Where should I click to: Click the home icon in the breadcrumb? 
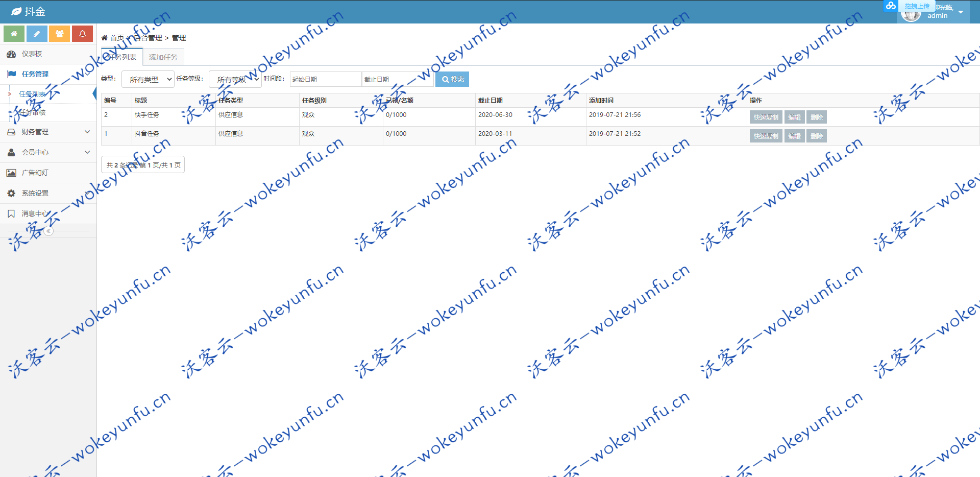[x=104, y=38]
